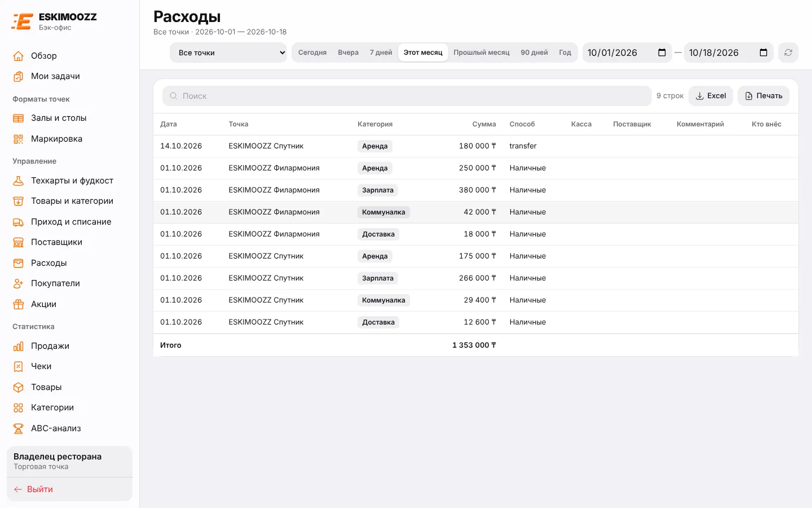The image size is (812, 508).
Task: Select the Сегодня period tab
Action: pyautogui.click(x=312, y=52)
